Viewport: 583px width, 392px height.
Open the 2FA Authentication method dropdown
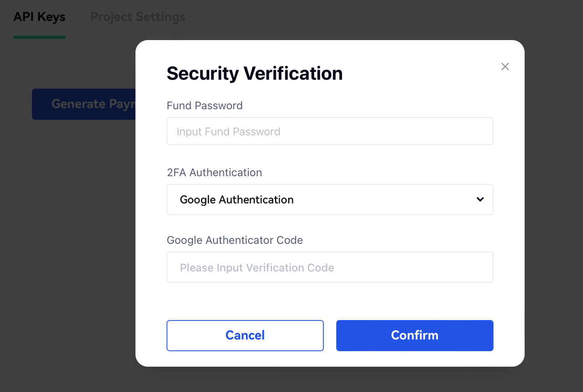click(330, 199)
